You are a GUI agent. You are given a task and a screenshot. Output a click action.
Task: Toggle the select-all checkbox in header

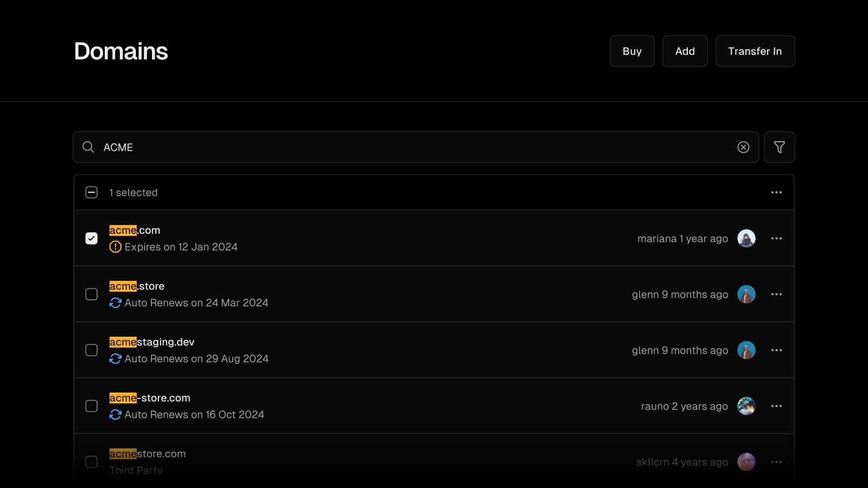pos(92,192)
